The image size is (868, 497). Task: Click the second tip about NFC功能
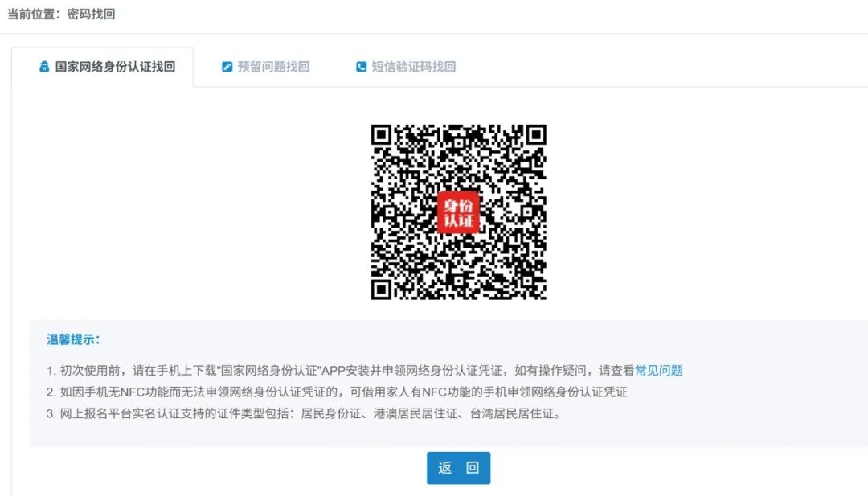(338, 392)
